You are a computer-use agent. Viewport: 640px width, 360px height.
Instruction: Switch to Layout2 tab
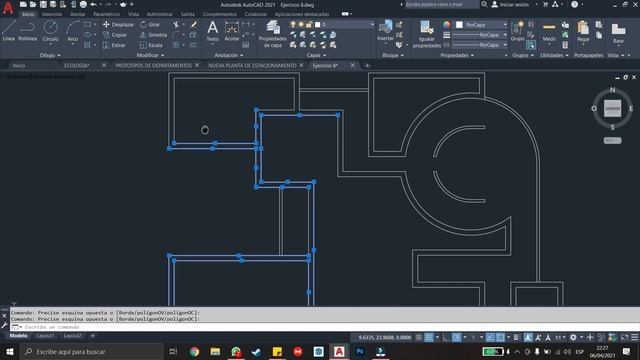[x=73, y=336]
